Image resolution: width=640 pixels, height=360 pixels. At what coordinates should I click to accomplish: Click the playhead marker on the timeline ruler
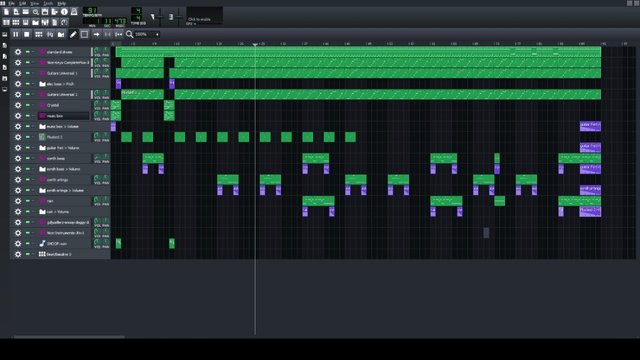click(x=255, y=44)
